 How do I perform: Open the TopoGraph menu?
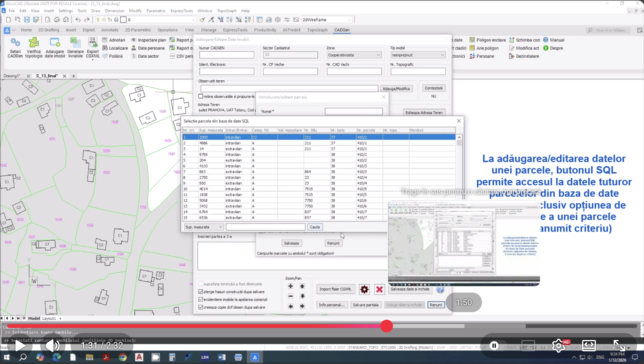(x=227, y=11)
